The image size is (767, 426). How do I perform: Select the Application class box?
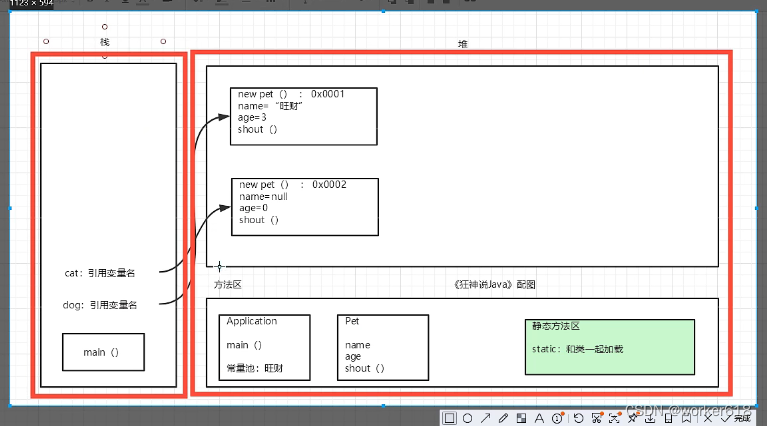point(265,348)
